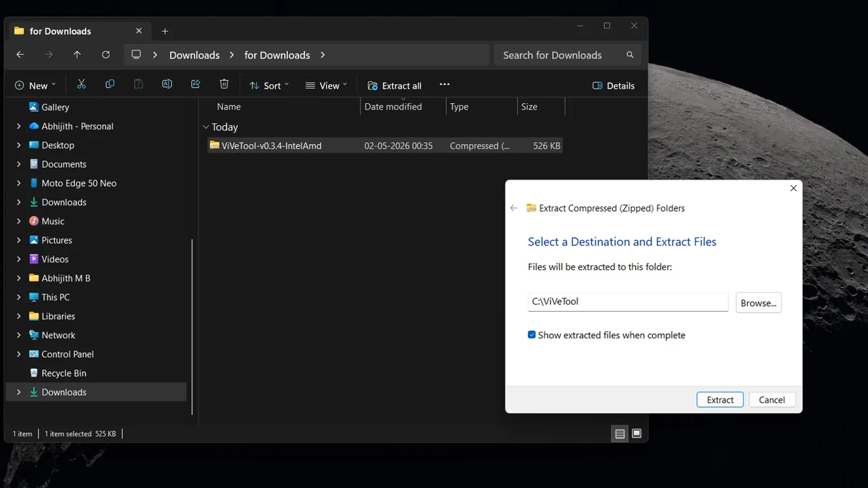Open the Sort dropdown menu
868x488 pixels.
pyautogui.click(x=269, y=86)
